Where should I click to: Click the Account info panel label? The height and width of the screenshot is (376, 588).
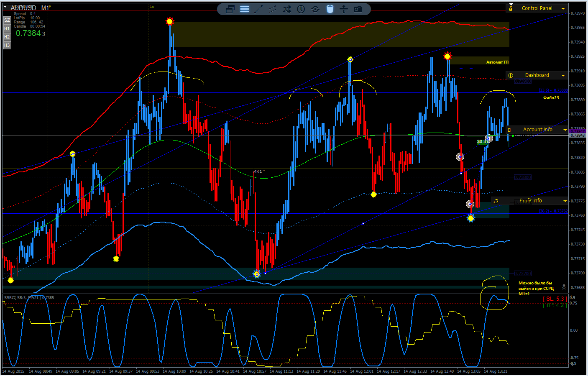pos(538,130)
